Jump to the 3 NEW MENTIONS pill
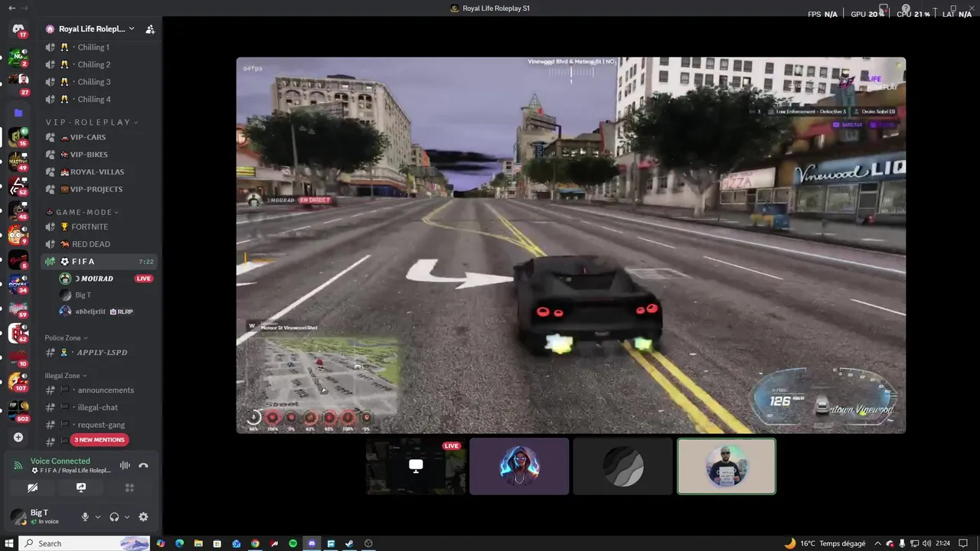The width and height of the screenshot is (980, 551). pos(99,440)
